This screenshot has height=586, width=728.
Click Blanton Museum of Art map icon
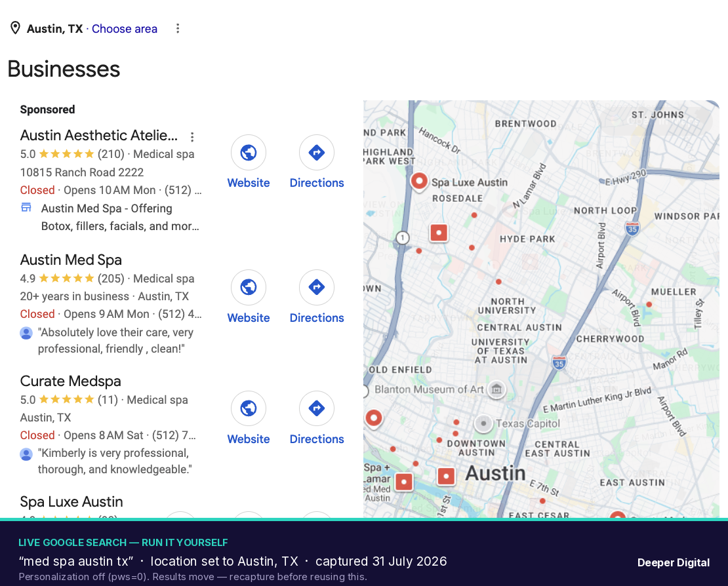coord(496,389)
